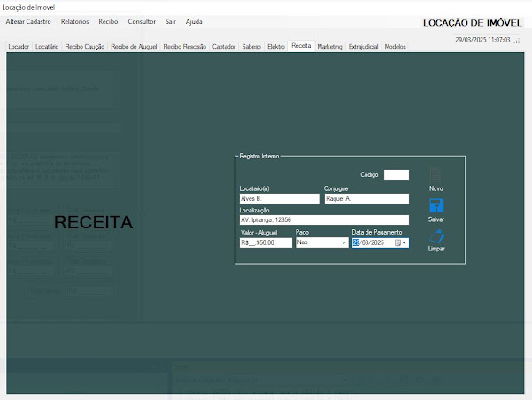Click the Limpar label under the icon
Screen dimensions: 532x400
point(436,249)
